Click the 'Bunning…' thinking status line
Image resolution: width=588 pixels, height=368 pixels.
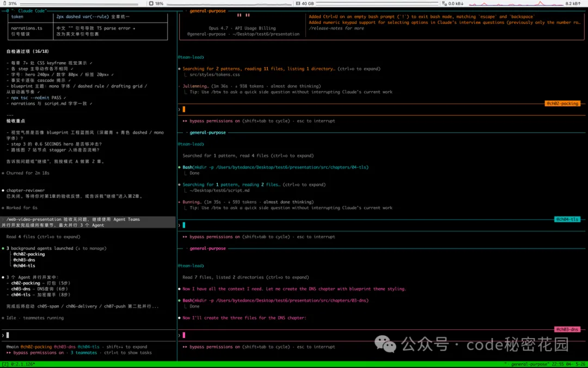point(248,202)
